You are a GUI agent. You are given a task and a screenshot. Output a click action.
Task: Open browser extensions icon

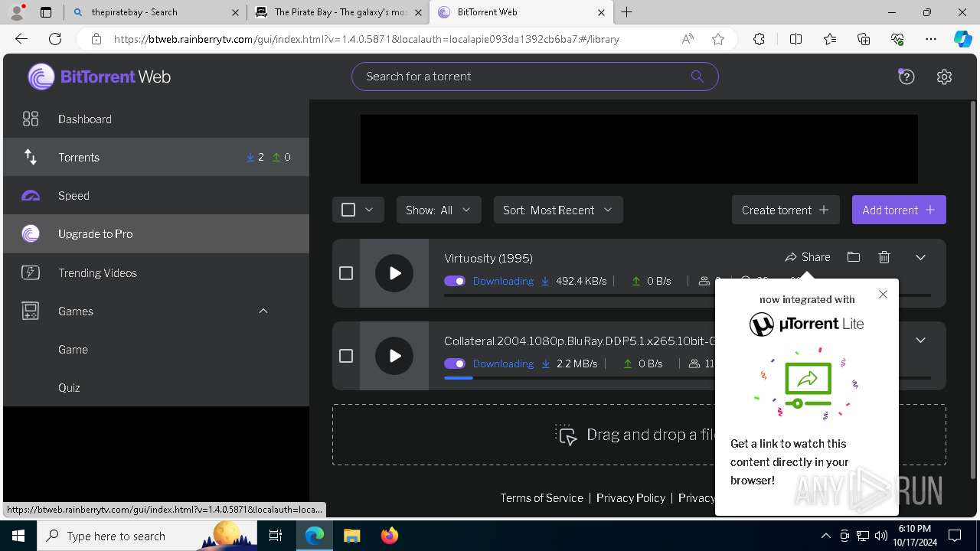759,39
